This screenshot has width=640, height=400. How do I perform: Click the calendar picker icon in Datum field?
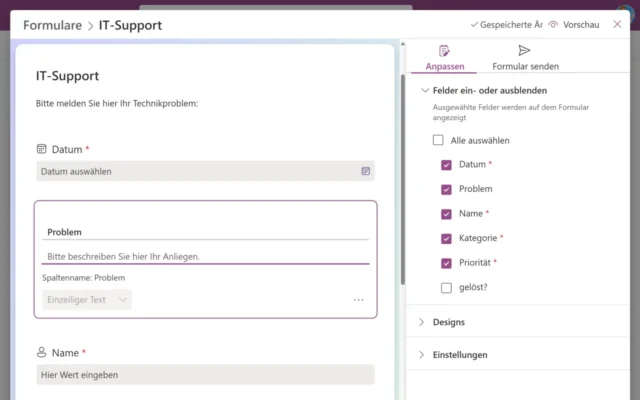pyautogui.click(x=366, y=171)
